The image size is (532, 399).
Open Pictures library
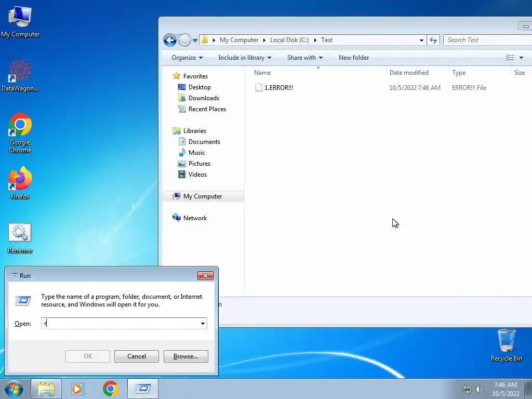199,163
